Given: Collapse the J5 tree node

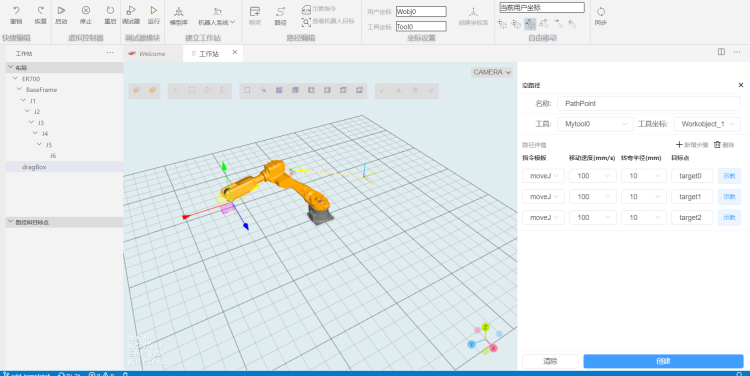Looking at the screenshot, I should pos(39,144).
